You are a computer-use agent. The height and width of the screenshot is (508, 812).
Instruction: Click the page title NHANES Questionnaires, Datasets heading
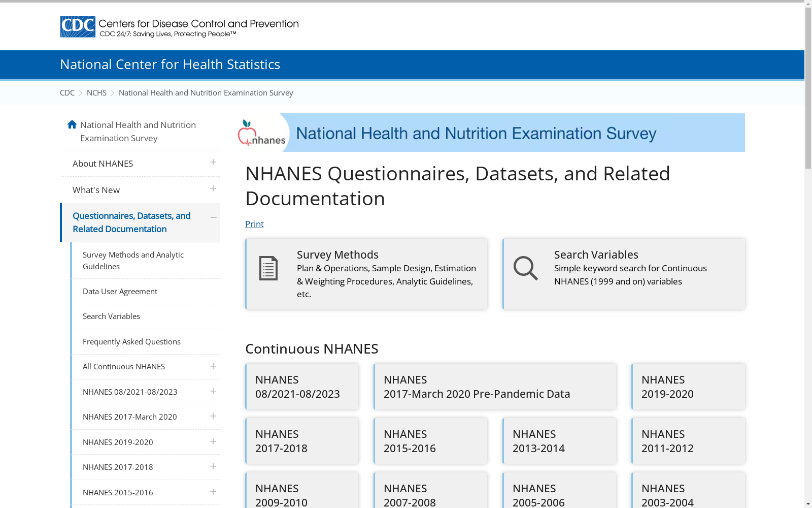[x=457, y=186]
